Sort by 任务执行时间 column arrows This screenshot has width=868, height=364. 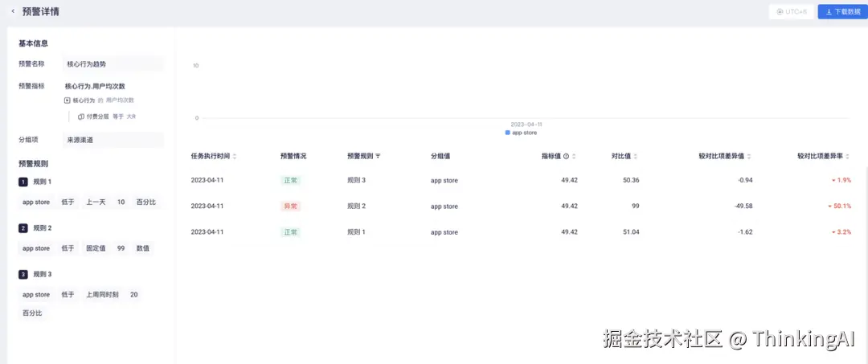tap(235, 157)
